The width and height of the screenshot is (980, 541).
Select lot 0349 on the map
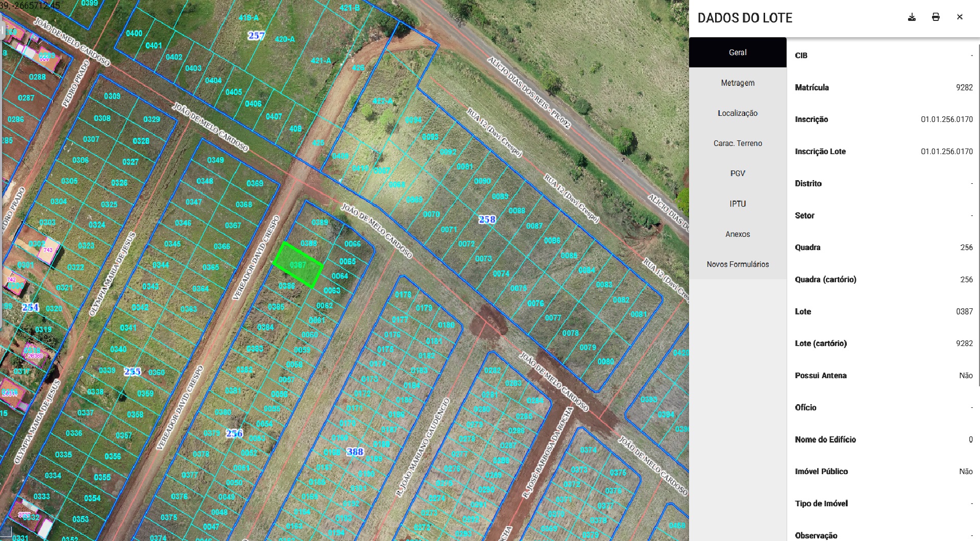tap(215, 160)
